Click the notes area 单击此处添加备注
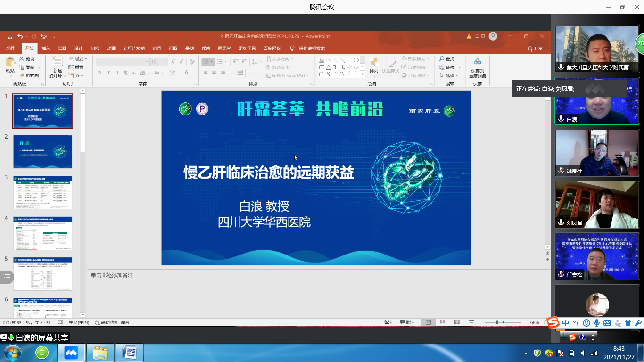Screen dimensions: 644x362 (112, 275)
